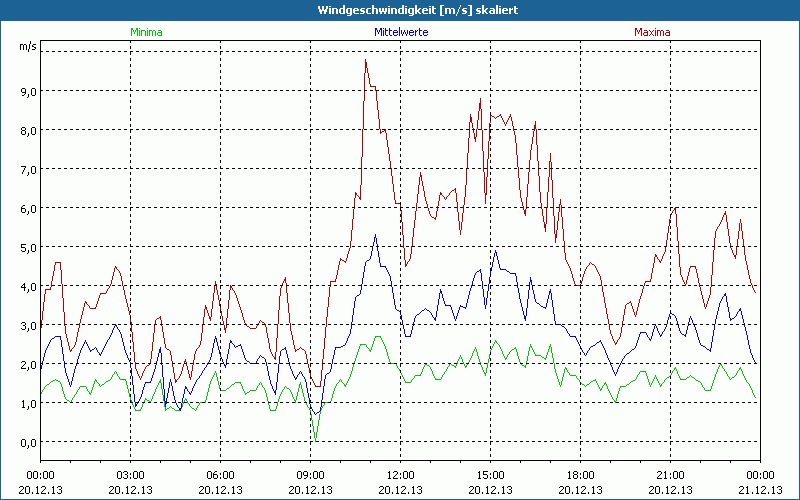The width and height of the screenshot is (800, 500).
Task: Click the 03:00 time axis label
Action: 131,476
